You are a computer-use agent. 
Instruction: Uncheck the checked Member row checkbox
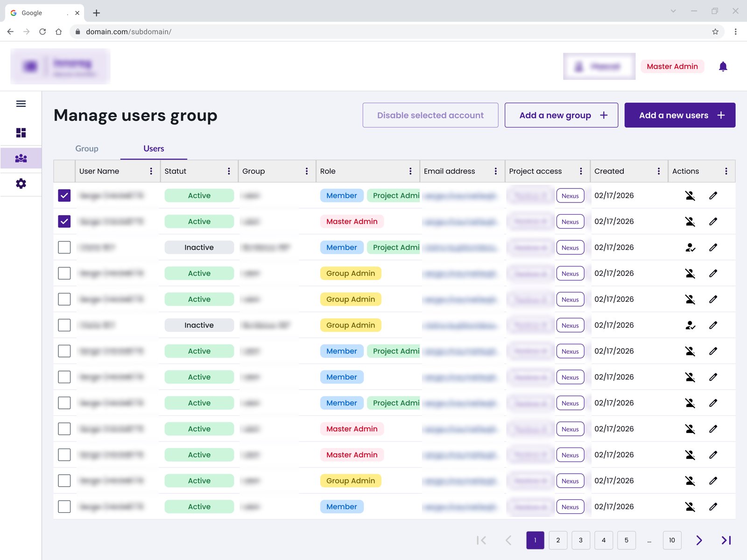(64, 196)
